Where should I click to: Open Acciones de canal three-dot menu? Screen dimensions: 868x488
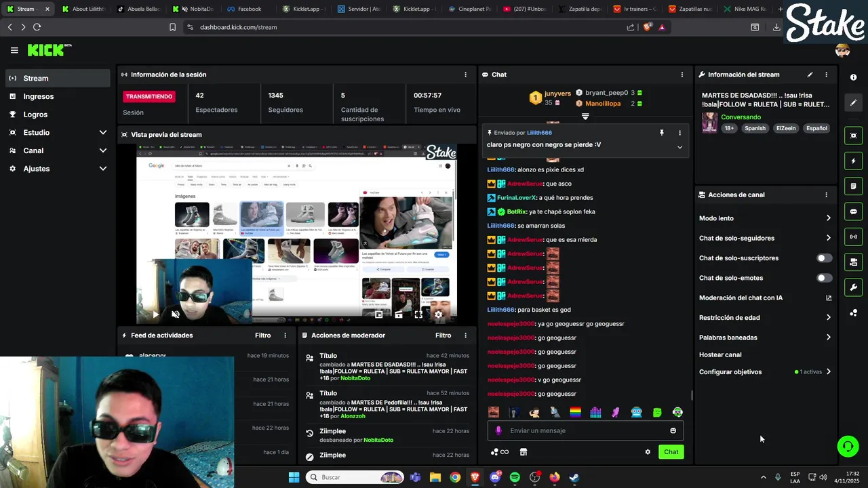826,195
